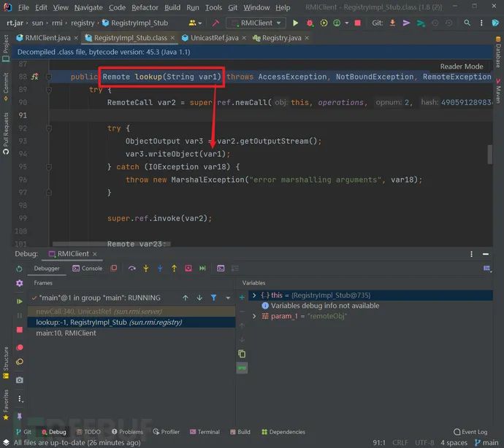Minimize the Debug tool window

[x=486, y=254]
